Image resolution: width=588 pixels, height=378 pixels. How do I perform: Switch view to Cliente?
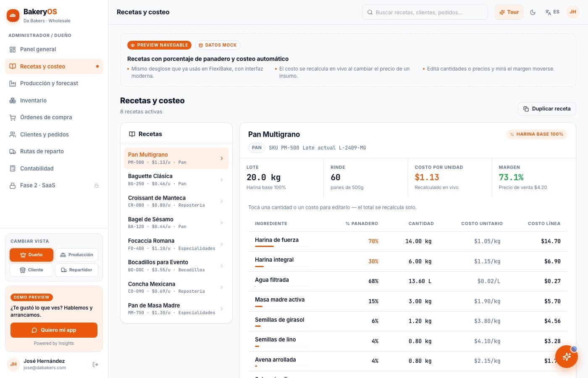click(31, 270)
